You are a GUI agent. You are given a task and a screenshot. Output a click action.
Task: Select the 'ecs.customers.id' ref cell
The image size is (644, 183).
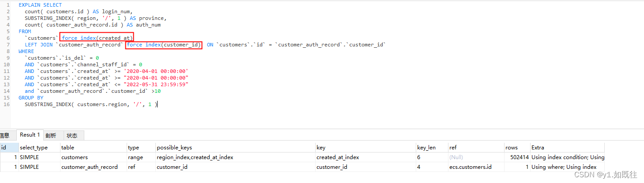tap(476, 167)
